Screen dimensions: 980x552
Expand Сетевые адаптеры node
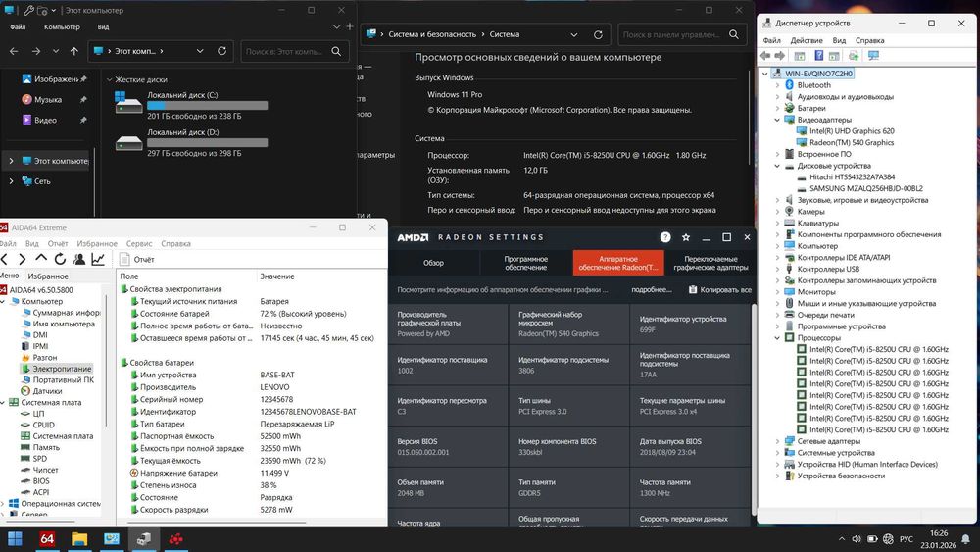(x=777, y=441)
